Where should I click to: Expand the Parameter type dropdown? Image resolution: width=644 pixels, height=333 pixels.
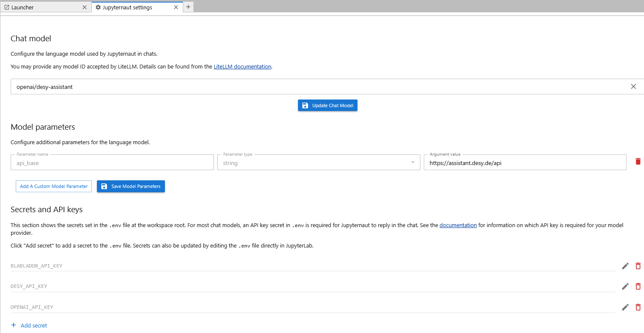318,162
